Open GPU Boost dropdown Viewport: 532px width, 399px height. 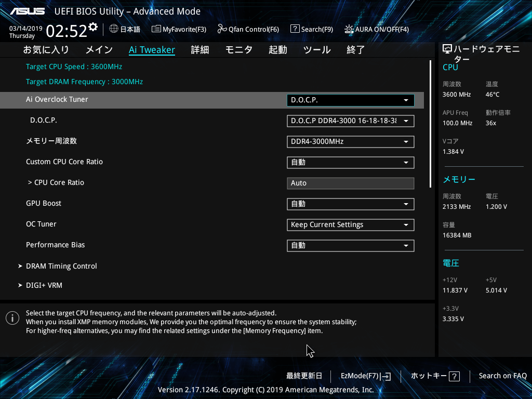click(x=351, y=204)
